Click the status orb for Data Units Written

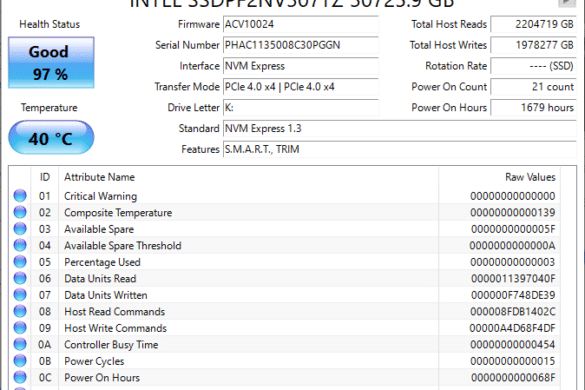[x=20, y=294]
